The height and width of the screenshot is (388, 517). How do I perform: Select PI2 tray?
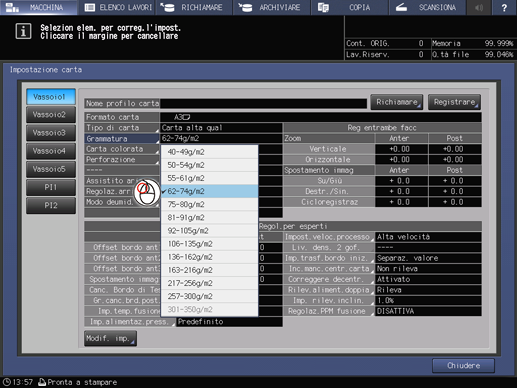51,205
